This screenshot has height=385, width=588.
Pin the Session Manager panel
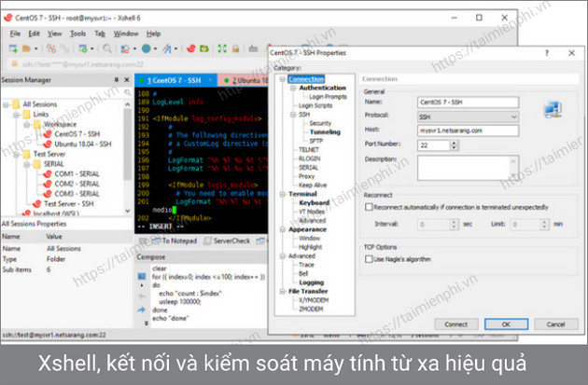117,80
